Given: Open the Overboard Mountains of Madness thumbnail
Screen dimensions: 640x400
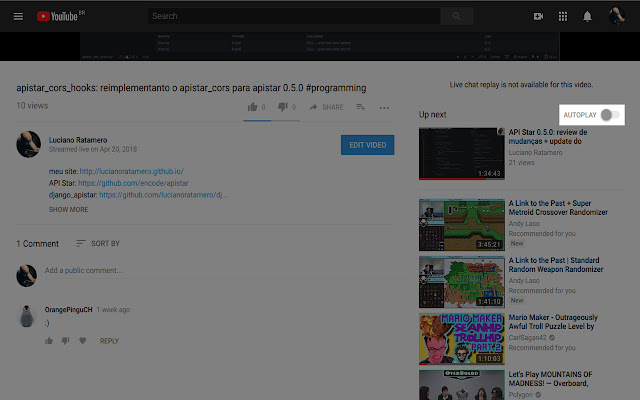Looking at the screenshot, I should click(462, 385).
